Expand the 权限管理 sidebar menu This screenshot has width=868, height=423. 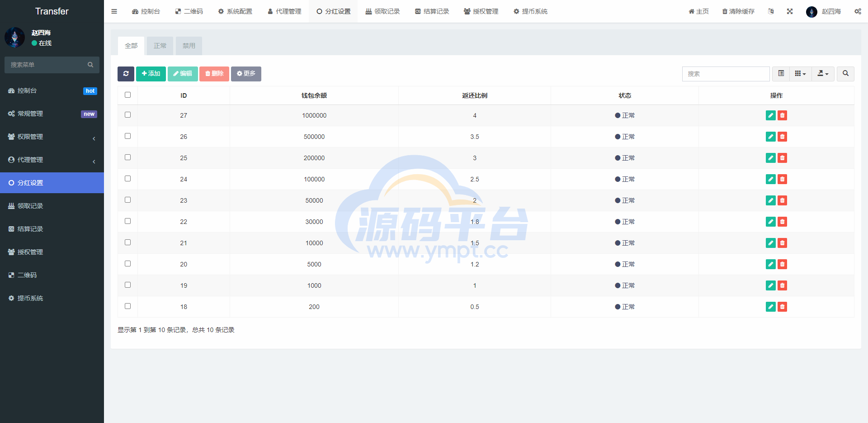click(x=52, y=137)
